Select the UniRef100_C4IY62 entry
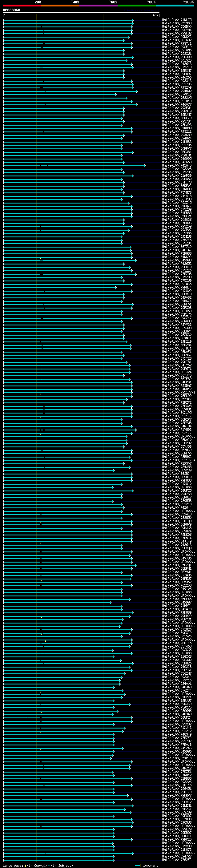The width and height of the screenshot is (197, 868). [177, 365]
